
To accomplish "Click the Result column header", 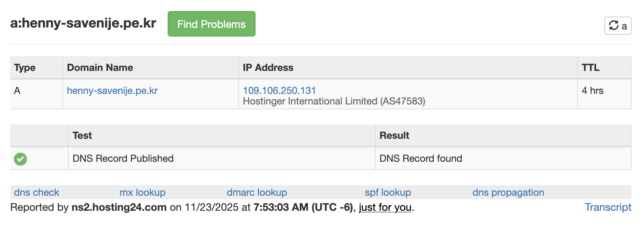I will click(x=394, y=135).
